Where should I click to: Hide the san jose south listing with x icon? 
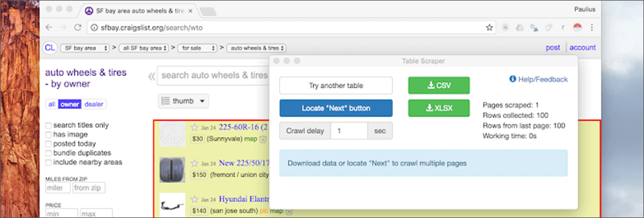click(x=289, y=211)
